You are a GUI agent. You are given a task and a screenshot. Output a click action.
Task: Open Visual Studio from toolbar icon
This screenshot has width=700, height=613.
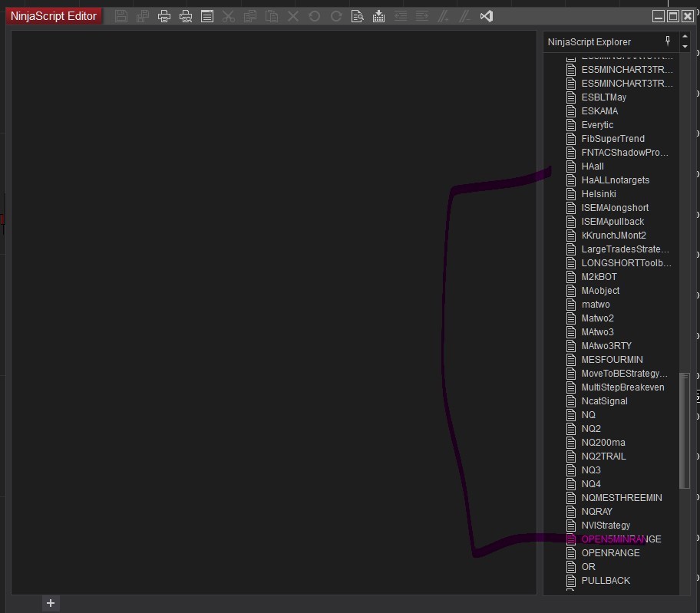pyautogui.click(x=487, y=17)
